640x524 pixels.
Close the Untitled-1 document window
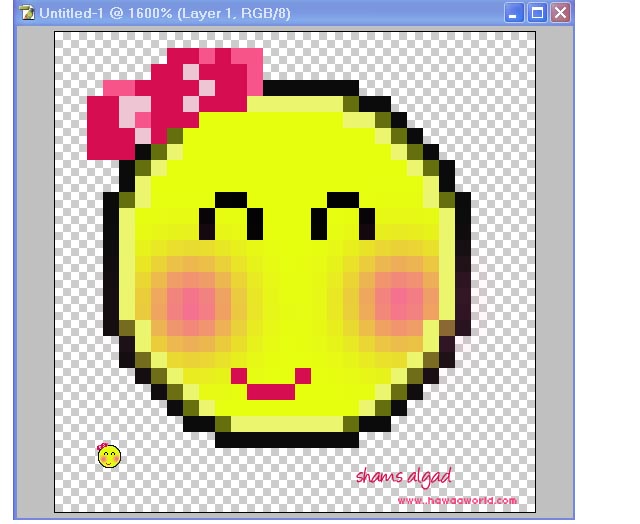point(560,13)
